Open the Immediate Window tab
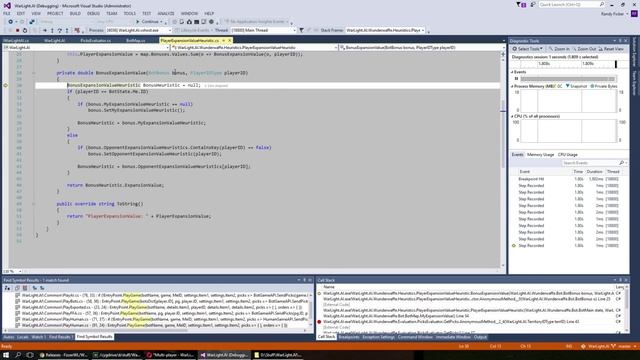 point(453,337)
